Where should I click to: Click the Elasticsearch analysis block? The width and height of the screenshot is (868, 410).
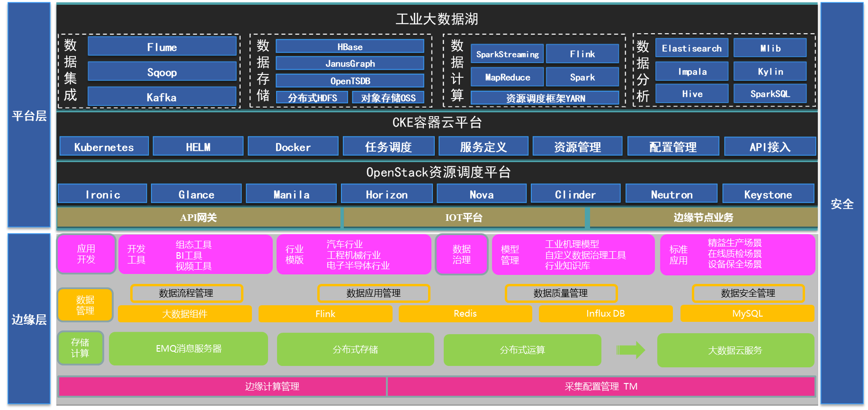click(691, 48)
